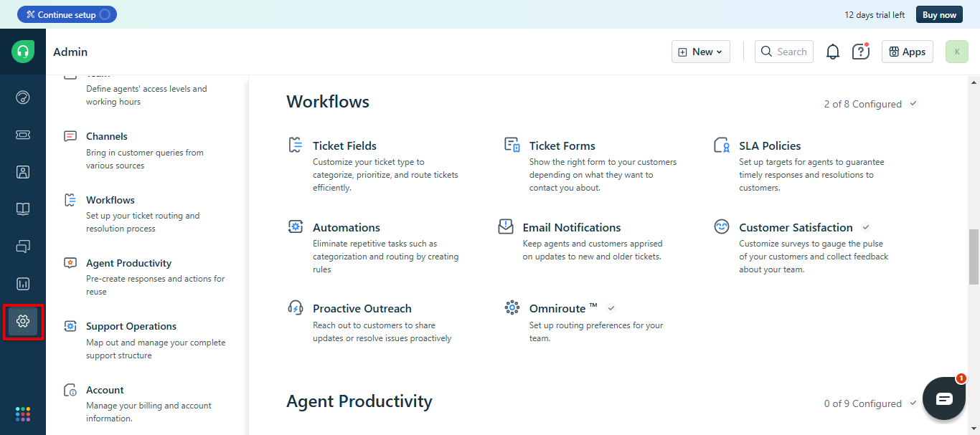Click the page vertical scrollbar thumb
Viewport: 980px width, 435px height.
point(974,257)
